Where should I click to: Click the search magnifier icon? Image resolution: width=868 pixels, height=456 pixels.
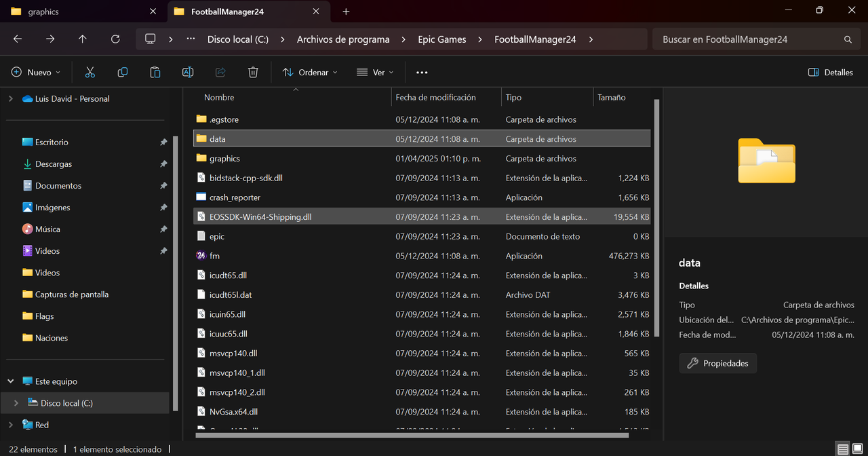tap(848, 39)
